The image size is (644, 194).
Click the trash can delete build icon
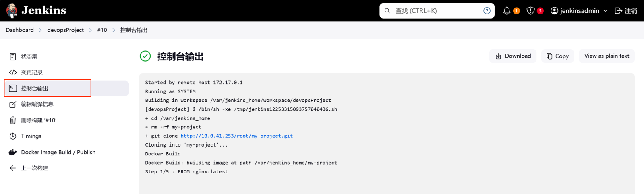point(13,120)
